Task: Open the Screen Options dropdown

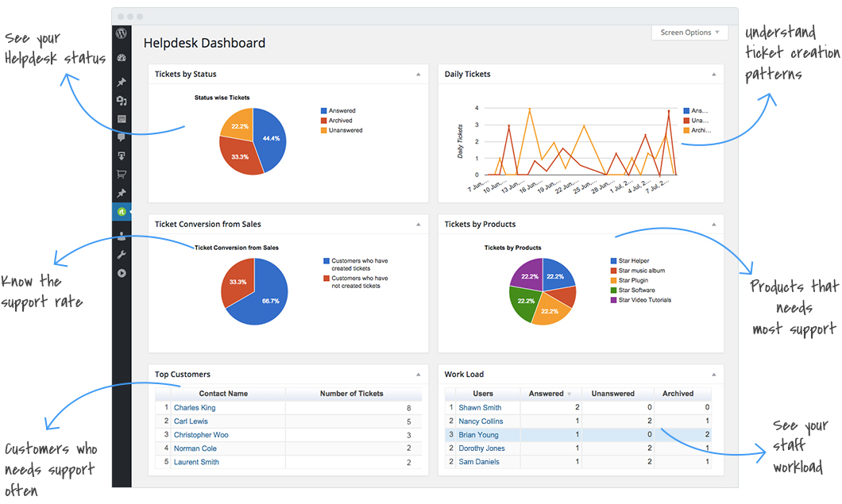Action: coord(689,32)
